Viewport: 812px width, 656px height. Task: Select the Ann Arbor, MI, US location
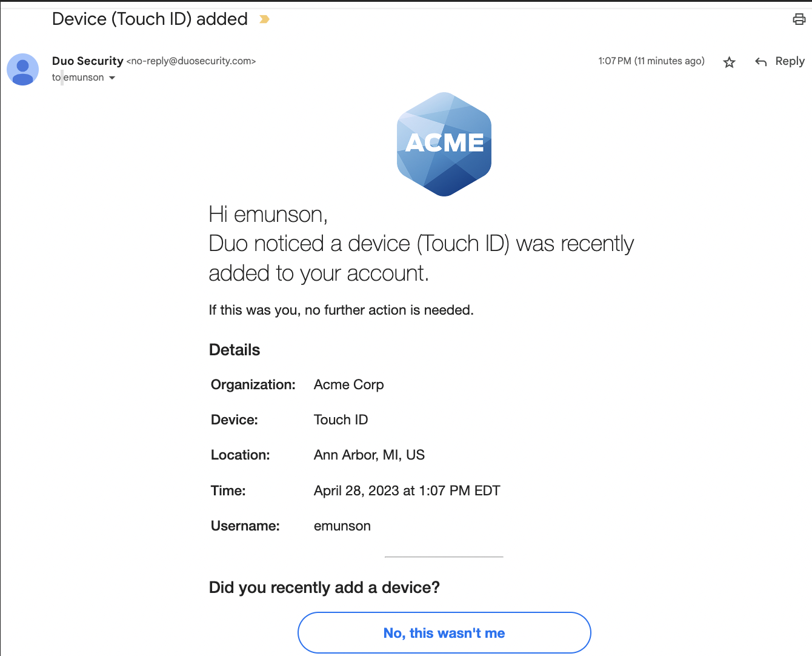coord(369,455)
